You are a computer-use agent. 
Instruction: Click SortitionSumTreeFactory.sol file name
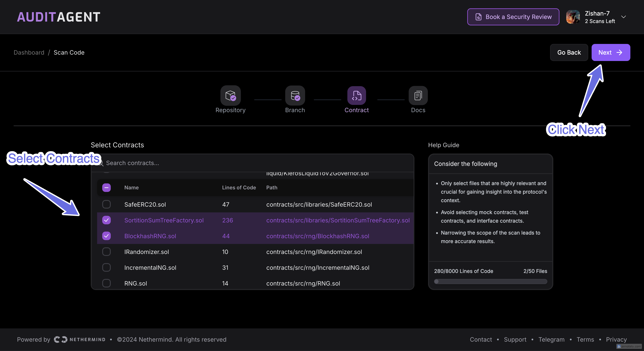[x=164, y=220]
